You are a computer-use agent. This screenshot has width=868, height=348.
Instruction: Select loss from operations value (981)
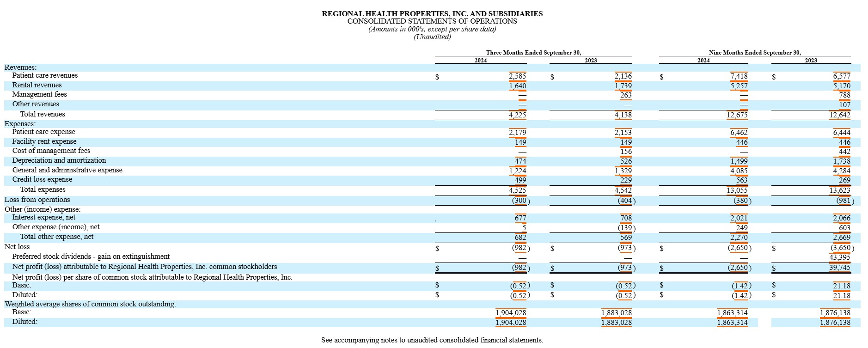click(845, 201)
